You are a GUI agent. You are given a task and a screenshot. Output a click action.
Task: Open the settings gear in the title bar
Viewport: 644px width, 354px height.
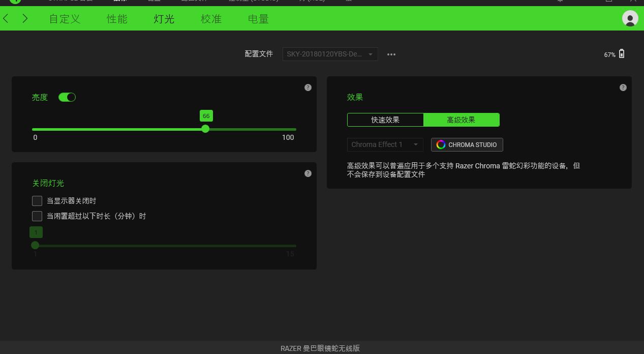click(x=560, y=2)
